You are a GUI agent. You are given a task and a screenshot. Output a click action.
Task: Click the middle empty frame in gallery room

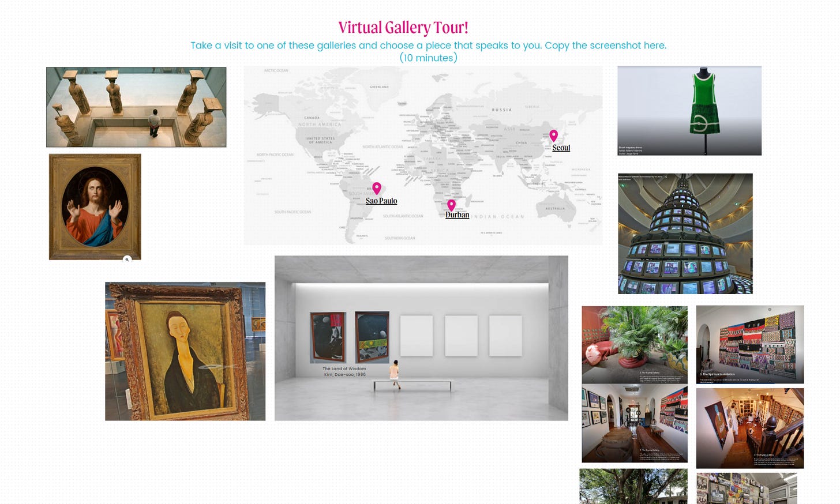461,336
